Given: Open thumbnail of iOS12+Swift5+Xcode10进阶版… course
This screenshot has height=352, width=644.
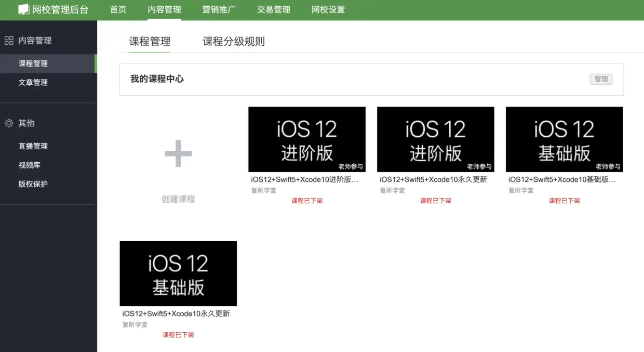Looking at the screenshot, I should (307, 139).
